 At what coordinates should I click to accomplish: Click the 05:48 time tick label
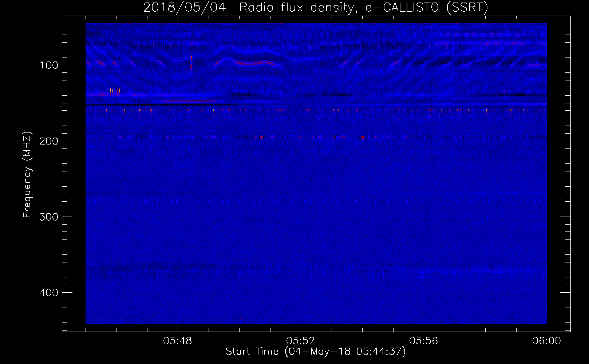[178, 341]
